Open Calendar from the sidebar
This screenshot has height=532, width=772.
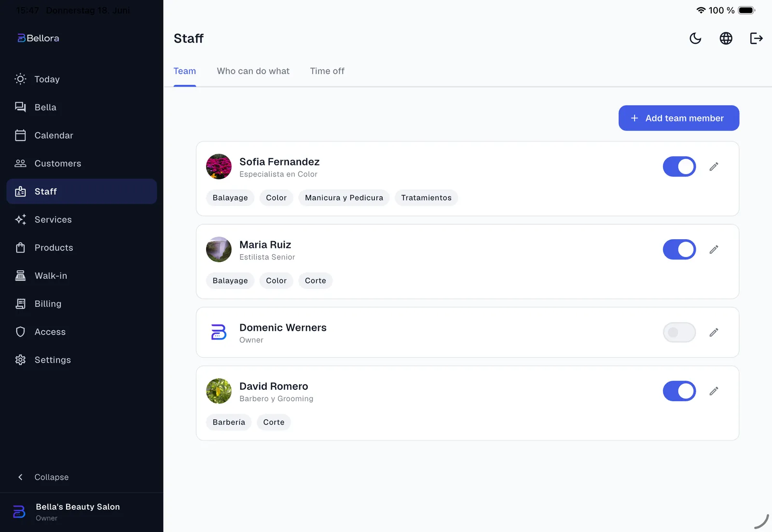pyautogui.click(x=82, y=136)
